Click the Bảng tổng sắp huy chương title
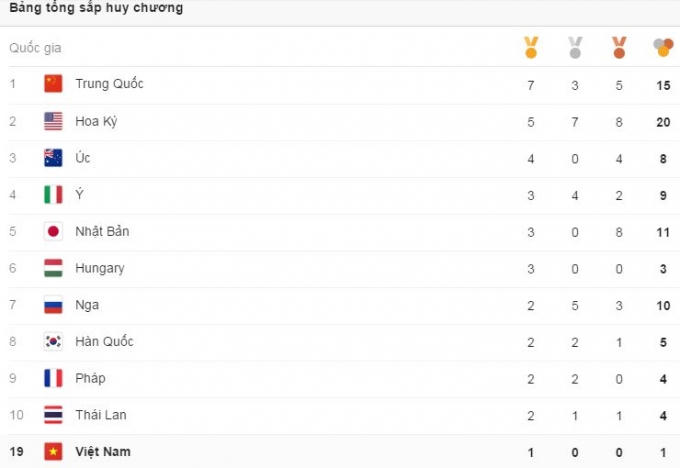 point(96,8)
